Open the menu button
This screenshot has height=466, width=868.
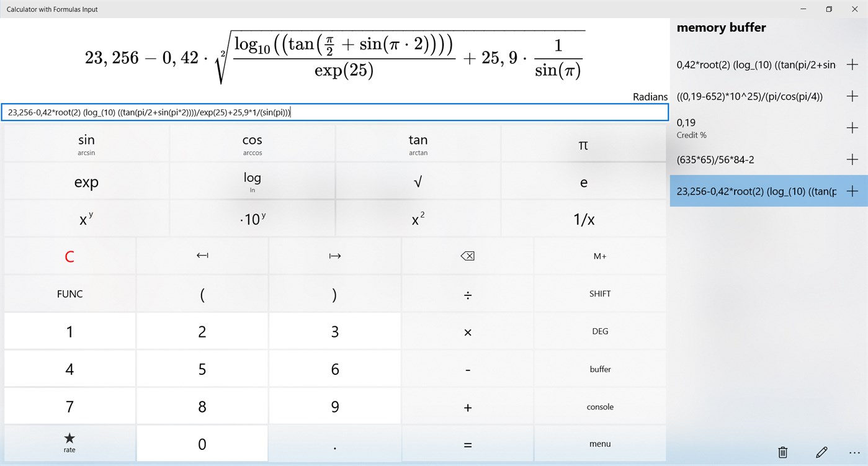(600, 444)
